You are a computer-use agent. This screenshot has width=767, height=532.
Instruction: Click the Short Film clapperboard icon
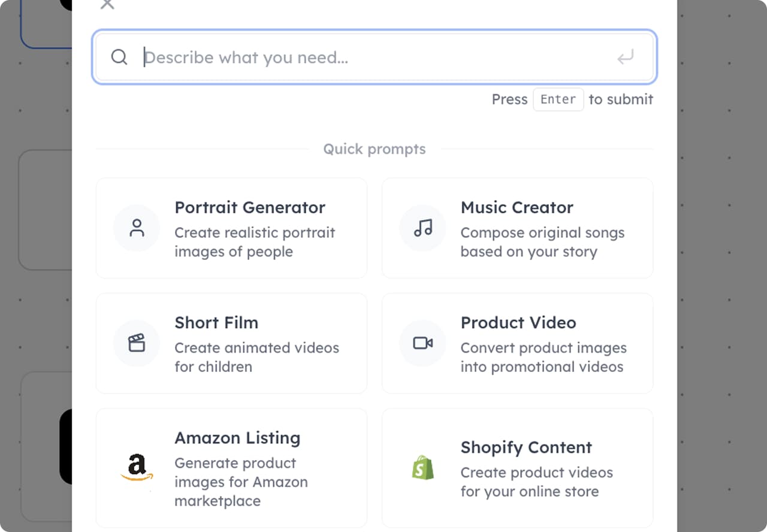[x=137, y=343]
